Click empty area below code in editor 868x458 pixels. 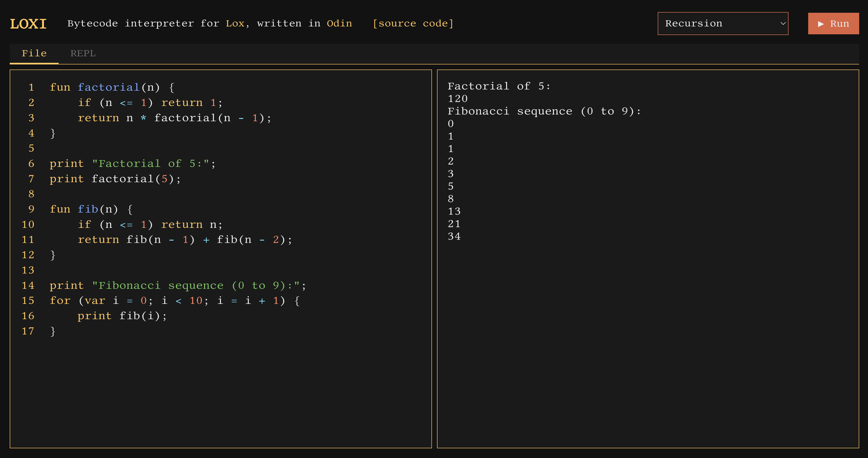(220, 391)
